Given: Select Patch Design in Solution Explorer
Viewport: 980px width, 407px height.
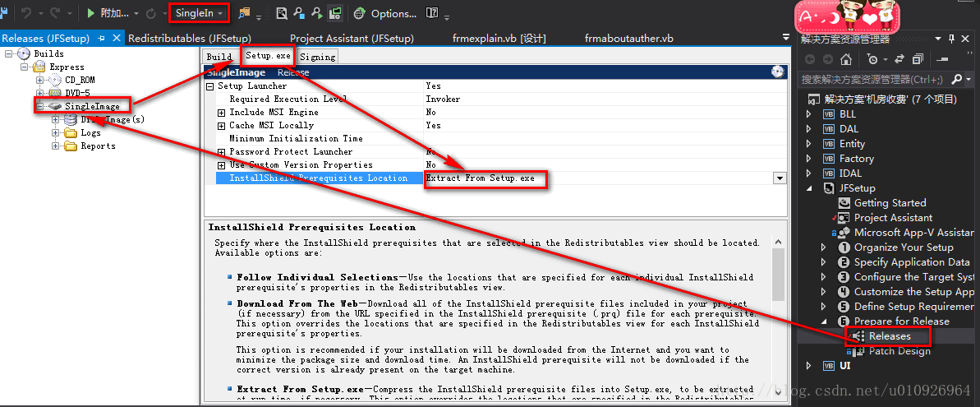Looking at the screenshot, I should 899,351.
